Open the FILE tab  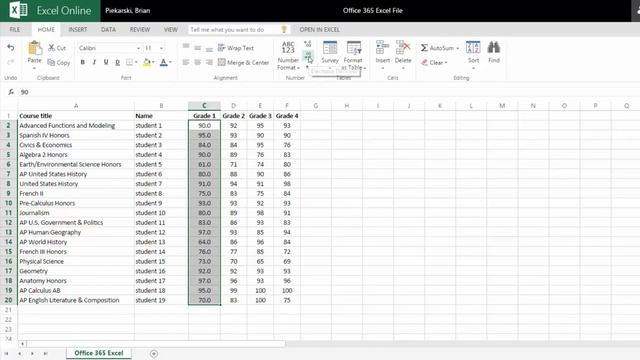pyautogui.click(x=15, y=29)
